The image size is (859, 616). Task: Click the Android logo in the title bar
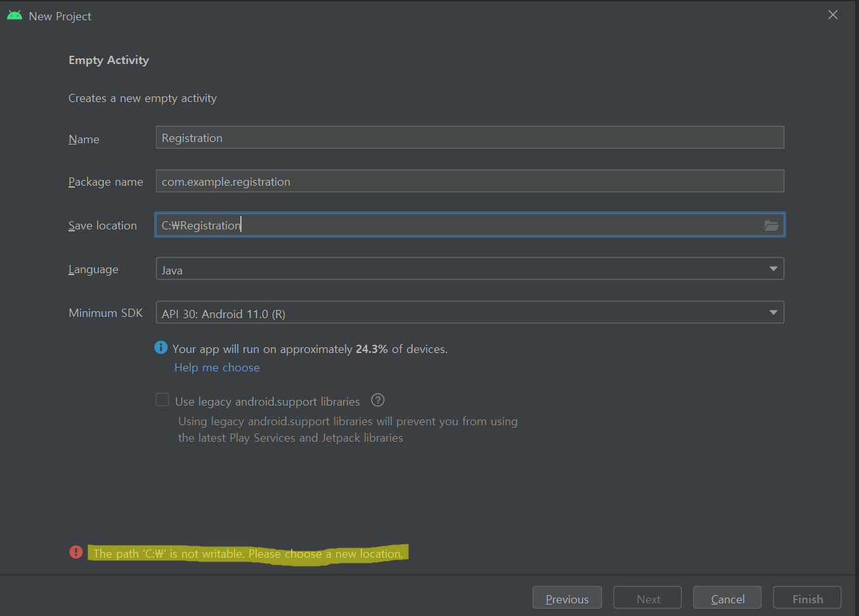point(15,15)
